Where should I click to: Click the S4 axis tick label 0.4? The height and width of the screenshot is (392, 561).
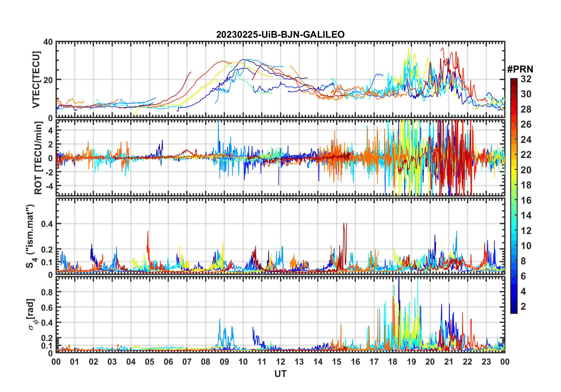click(x=47, y=224)
